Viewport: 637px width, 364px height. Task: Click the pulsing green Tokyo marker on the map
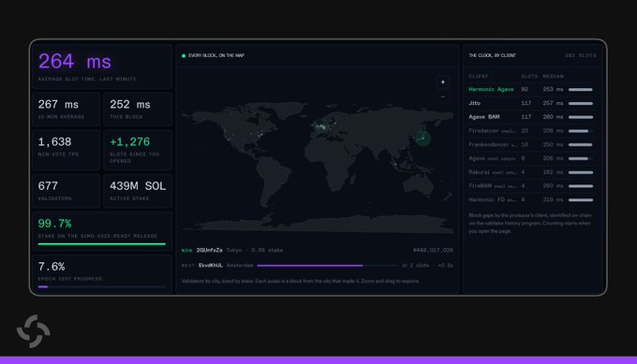(x=422, y=138)
